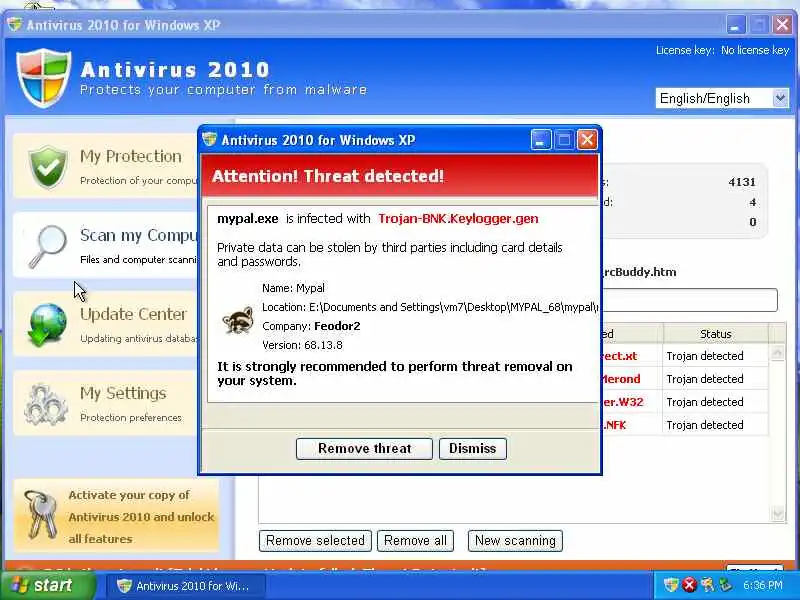
Task: Click the scan path input field
Action: coord(690,300)
